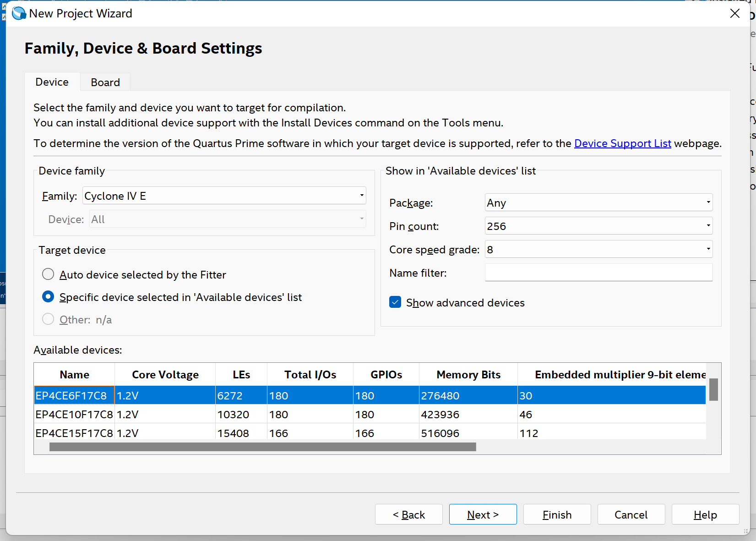
Task: Select Auto device selected by the Fitter
Action: click(48, 274)
